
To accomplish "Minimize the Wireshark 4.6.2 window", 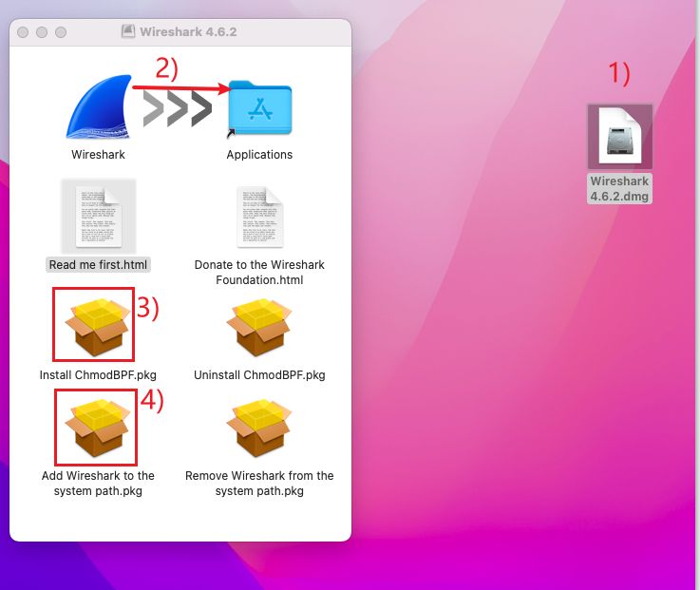I will pos(44,31).
